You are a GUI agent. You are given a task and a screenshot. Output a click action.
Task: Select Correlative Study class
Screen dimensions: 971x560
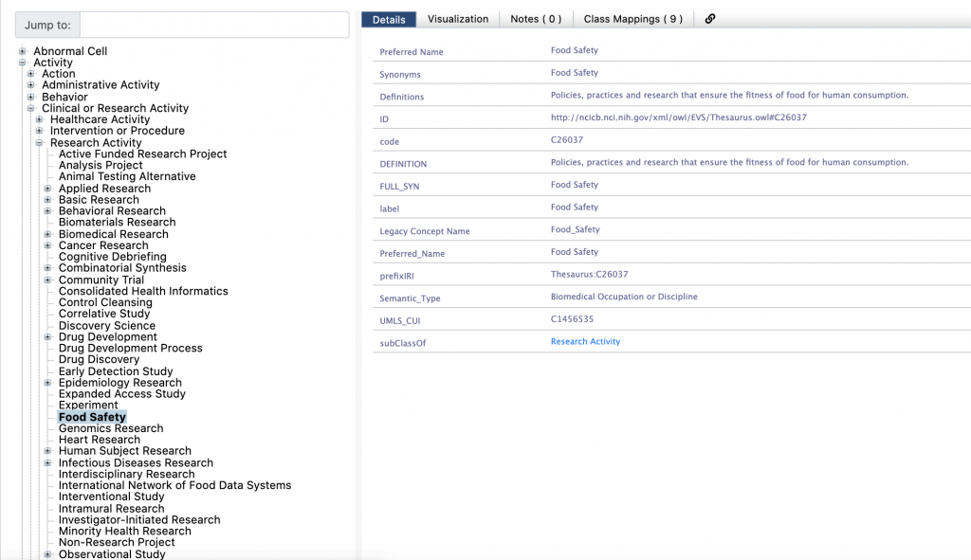tap(104, 314)
